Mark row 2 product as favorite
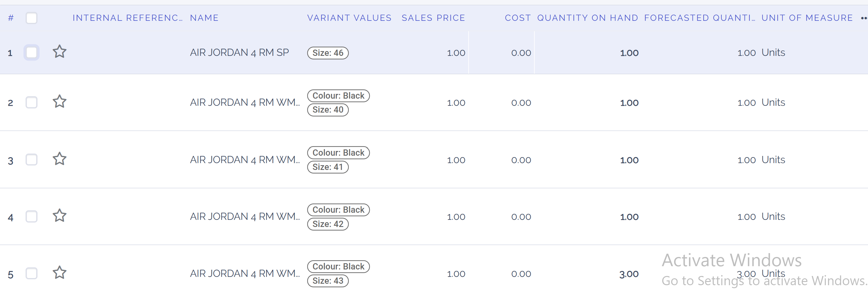868x295 pixels. point(59,102)
